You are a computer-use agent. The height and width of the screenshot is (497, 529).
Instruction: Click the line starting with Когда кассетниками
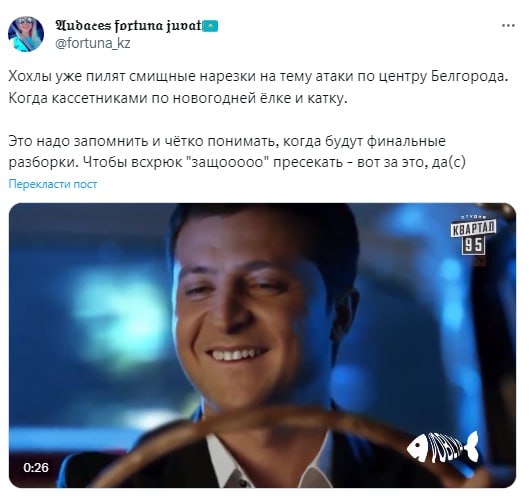coord(178,98)
